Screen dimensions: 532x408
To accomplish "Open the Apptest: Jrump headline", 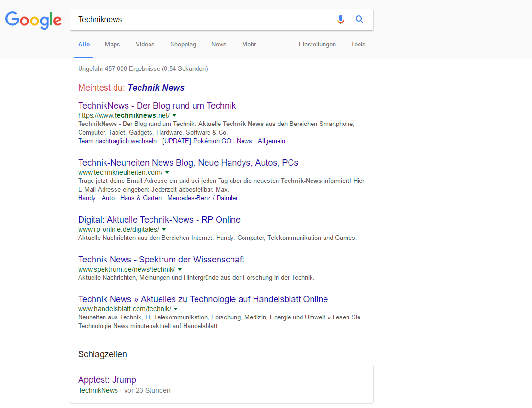I will pos(107,380).
